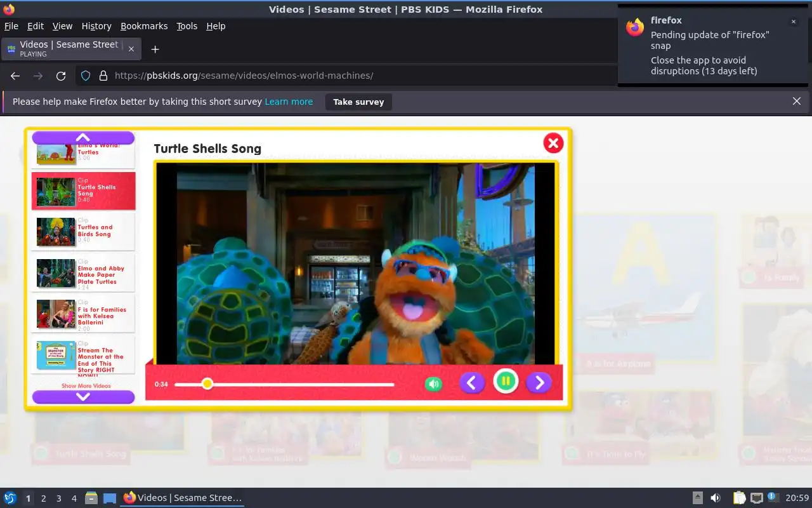Click the Learn more survey link

(x=289, y=102)
